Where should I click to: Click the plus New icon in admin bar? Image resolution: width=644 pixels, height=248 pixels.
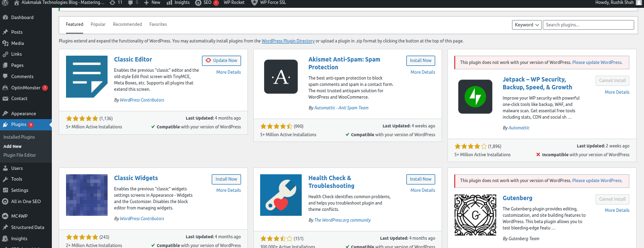pyautogui.click(x=147, y=2)
